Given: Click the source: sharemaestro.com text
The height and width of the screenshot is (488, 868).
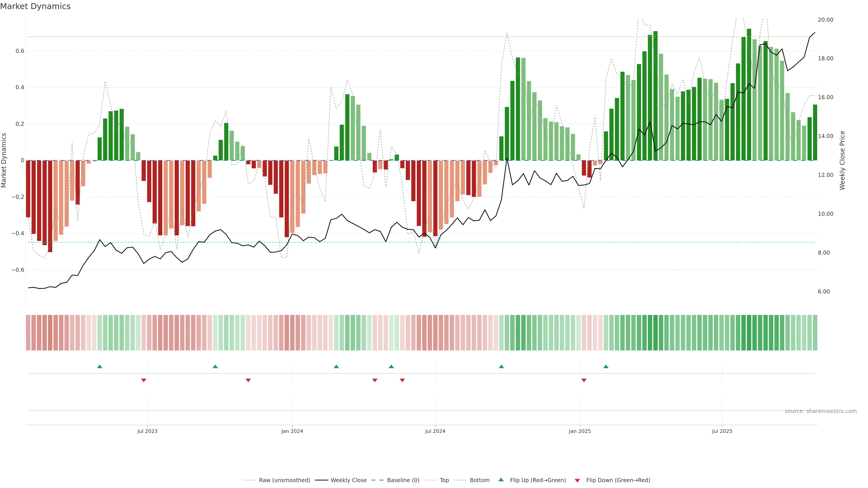Looking at the screenshot, I should pos(821,411).
